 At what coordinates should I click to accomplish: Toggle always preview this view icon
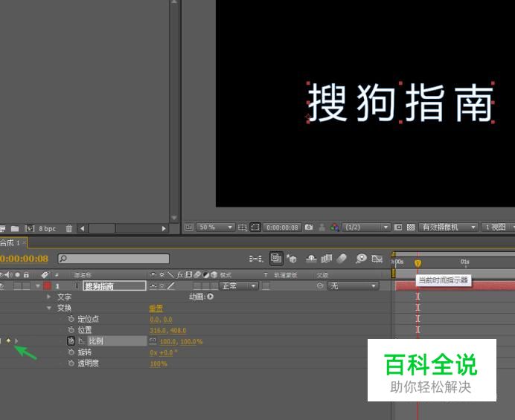(x=189, y=227)
